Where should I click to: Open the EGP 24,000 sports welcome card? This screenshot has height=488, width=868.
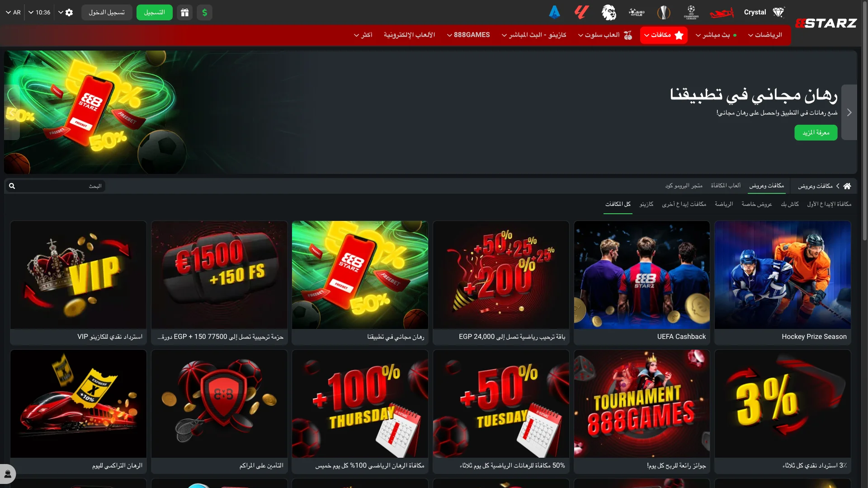click(501, 283)
